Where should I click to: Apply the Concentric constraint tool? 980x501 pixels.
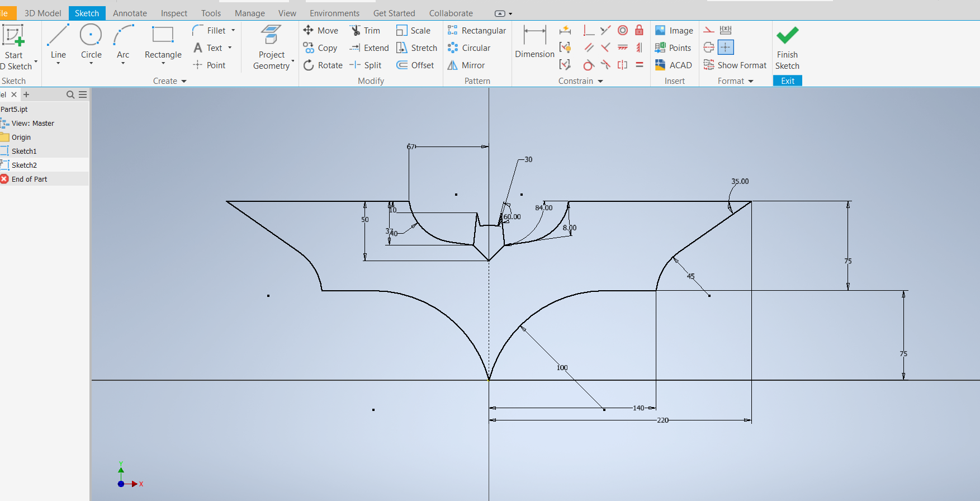623,30
